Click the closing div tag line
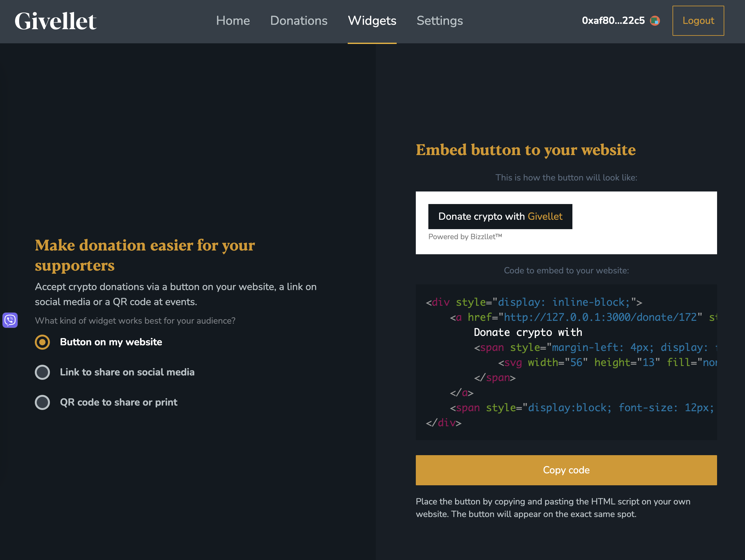This screenshot has width=745, height=560. (x=443, y=423)
